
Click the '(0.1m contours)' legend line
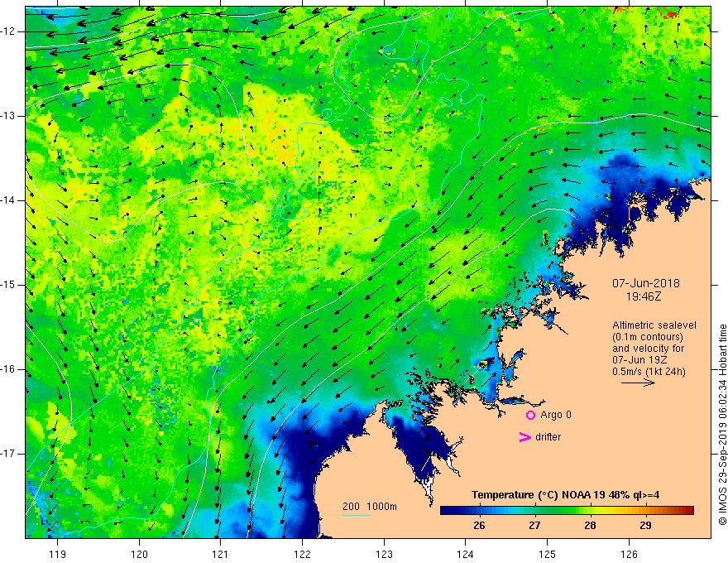(x=648, y=337)
